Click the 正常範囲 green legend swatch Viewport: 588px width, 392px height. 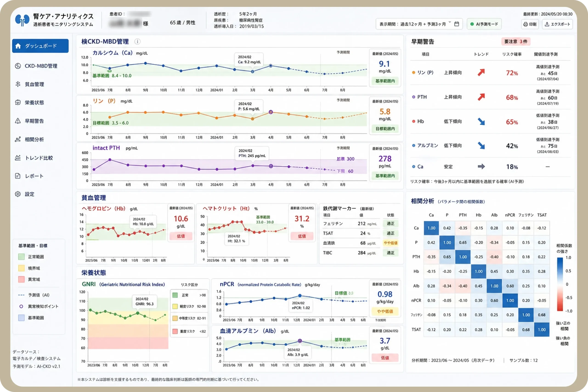[21, 257]
